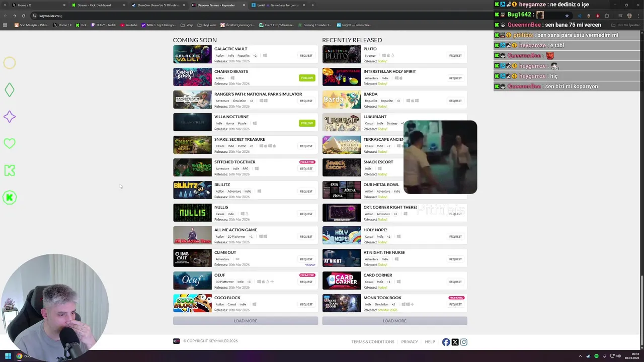
Task: Request At Night: The Nurse
Action: click(455, 259)
